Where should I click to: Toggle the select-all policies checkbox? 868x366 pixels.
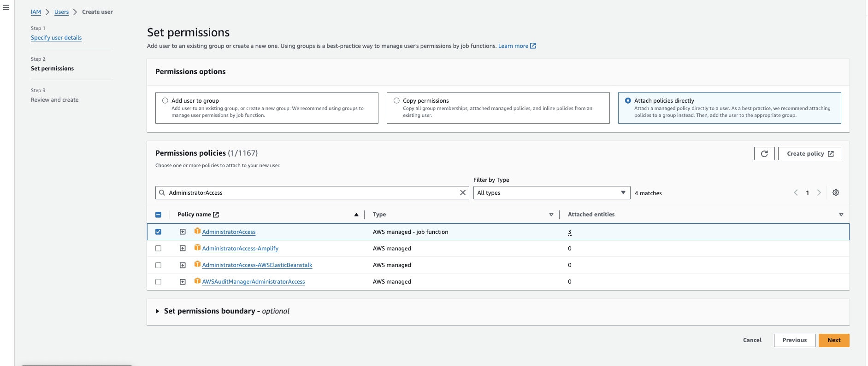[x=158, y=215]
